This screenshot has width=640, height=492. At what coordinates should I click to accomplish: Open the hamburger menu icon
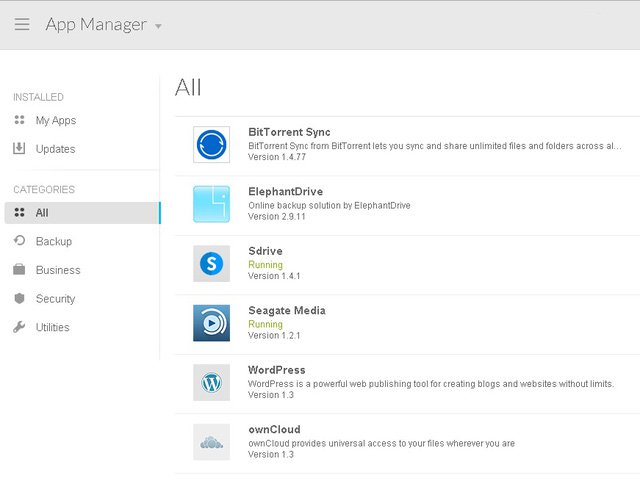coord(22,24)
